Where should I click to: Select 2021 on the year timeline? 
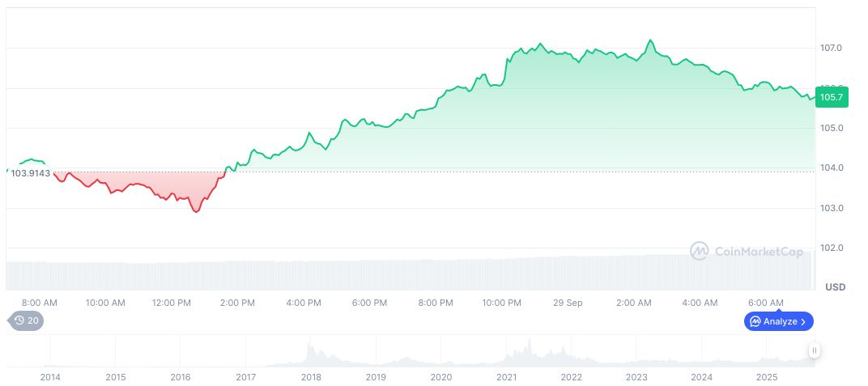[x=506, y=377]
